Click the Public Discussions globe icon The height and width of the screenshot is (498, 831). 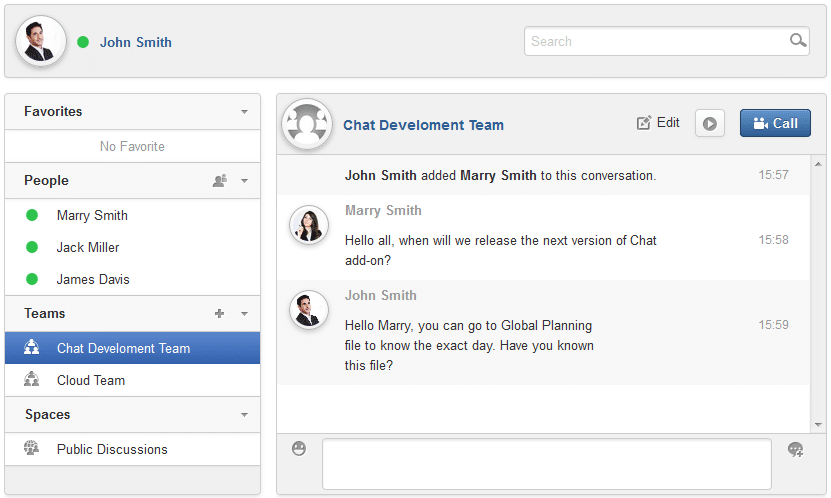click(31, 448)
